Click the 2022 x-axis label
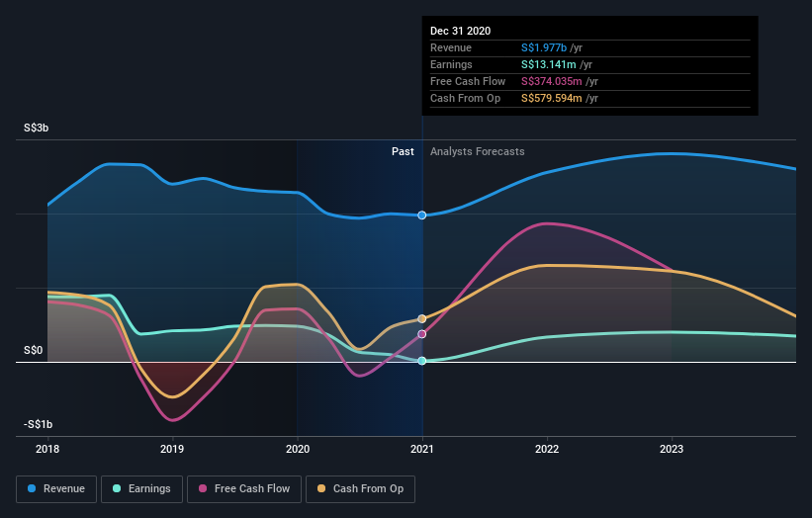The image size is (812, 518). point(547,449)
